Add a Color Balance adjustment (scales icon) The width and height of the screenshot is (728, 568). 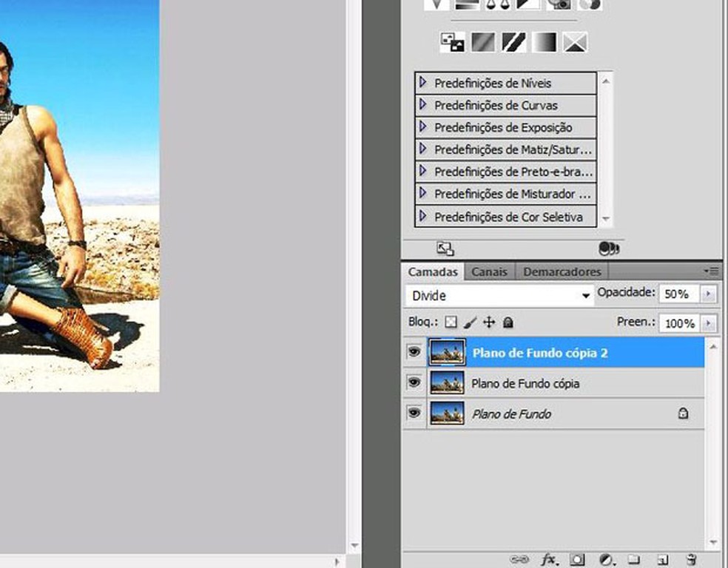pos(497,4)
